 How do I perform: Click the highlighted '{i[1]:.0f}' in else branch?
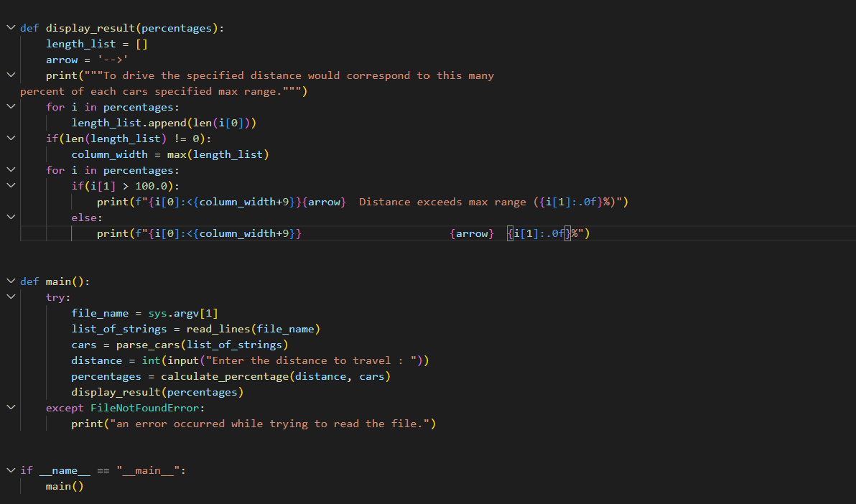coord(539,234)
